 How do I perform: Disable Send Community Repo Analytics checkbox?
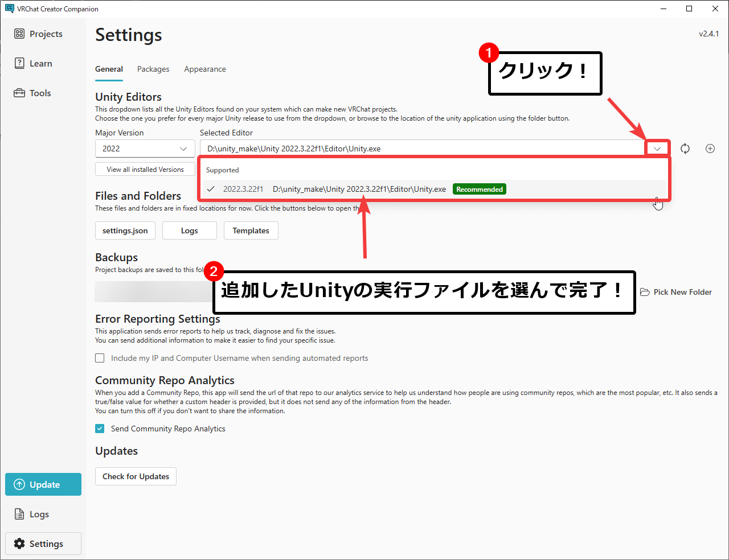100,429
